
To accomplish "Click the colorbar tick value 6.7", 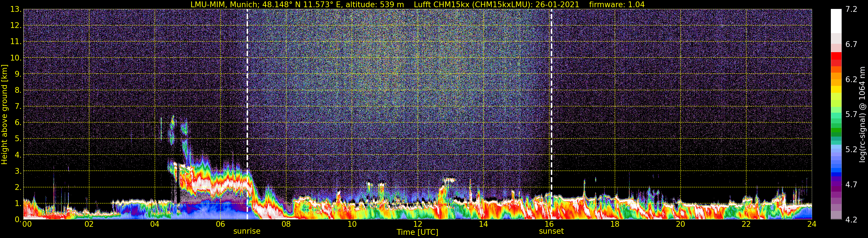I will pyautogui.click(x=851, y=44).
